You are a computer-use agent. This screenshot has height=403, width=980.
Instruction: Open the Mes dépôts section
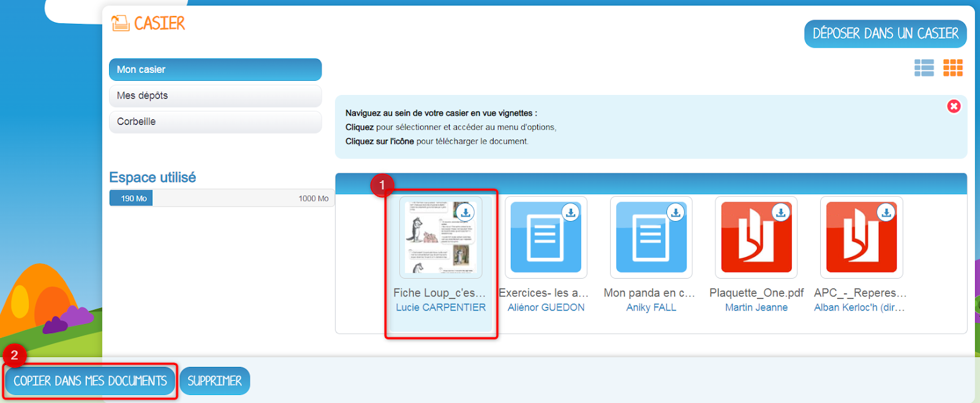coord(215,96)
